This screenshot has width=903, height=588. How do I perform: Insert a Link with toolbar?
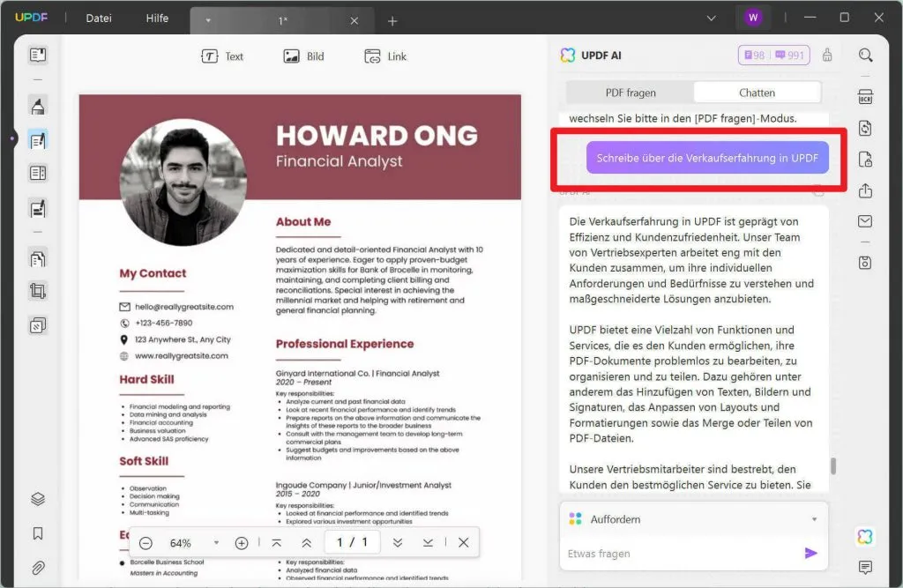[x=385, y=56]
